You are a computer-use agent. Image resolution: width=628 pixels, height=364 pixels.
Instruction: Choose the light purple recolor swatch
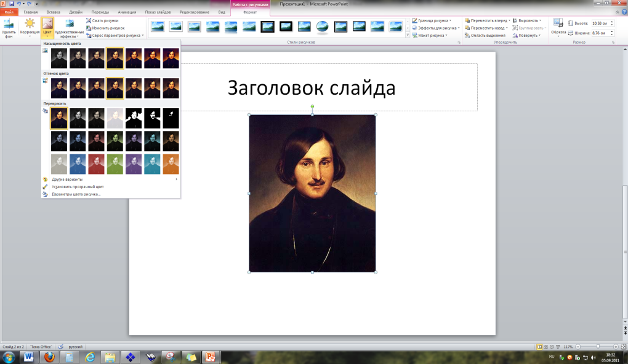click(134, 164)
